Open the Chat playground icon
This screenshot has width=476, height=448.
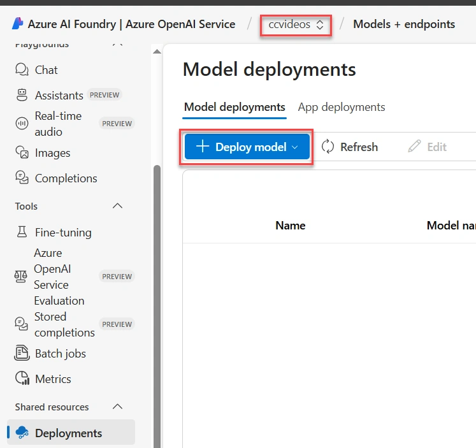22,69
